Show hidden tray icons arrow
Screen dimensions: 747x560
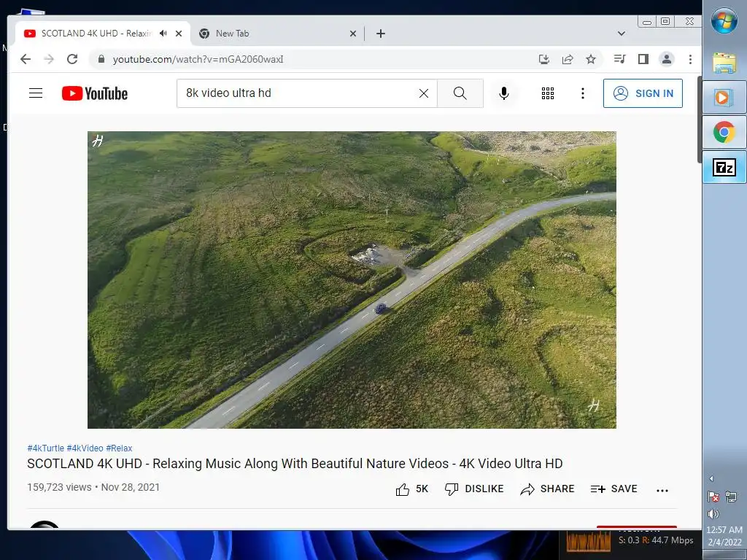pos(712,479)
